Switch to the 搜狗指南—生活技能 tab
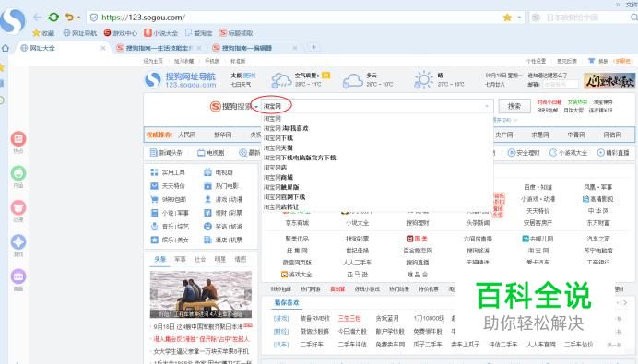638x364 pixels. 159,48
